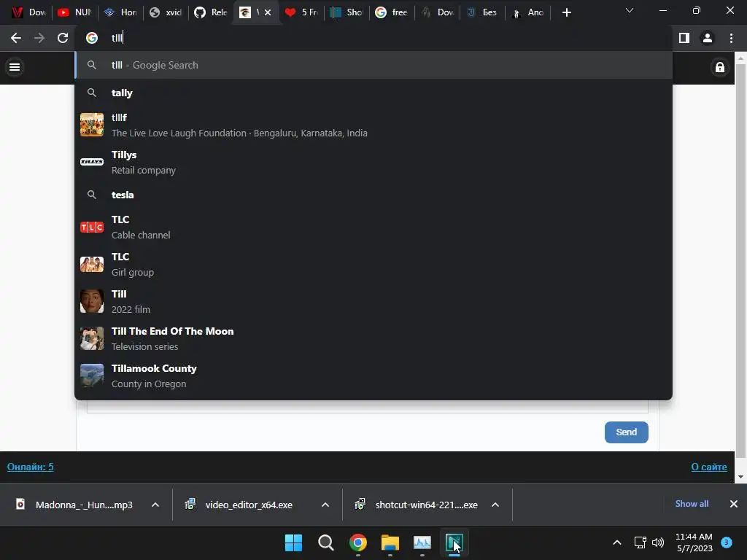Click the blue Send button
This screenshot has width=747, height=560.
point(626,432)
